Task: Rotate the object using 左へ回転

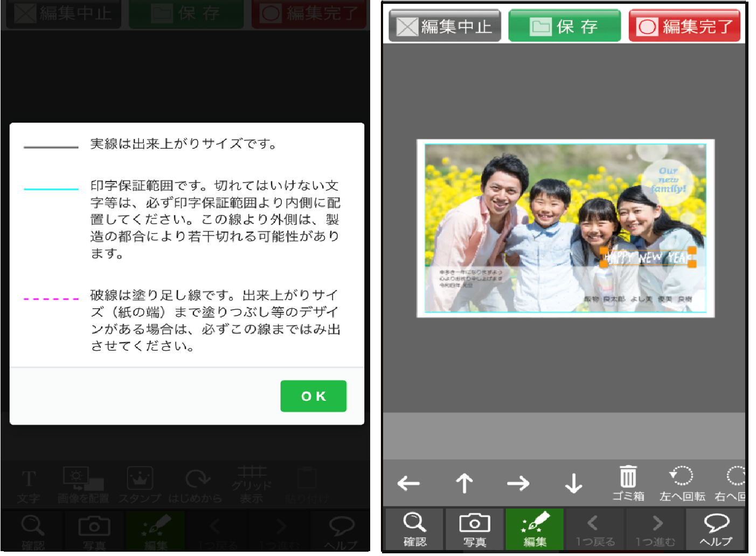Action: click(x=682, y=483)
